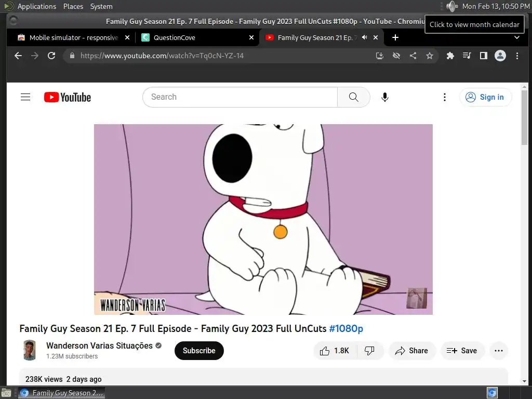Expand the tab search chevron
Screen dimensions: 532x399
pos(517,37)
